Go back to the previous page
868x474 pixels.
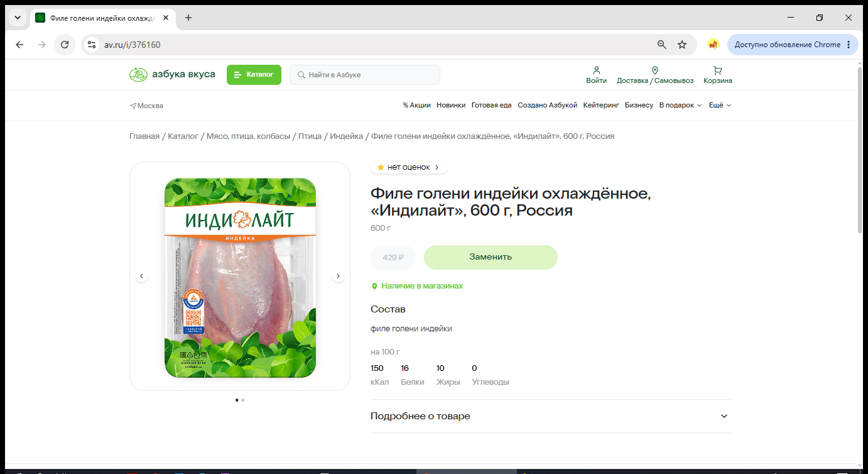pyautogui.click(x=19, y=45)
